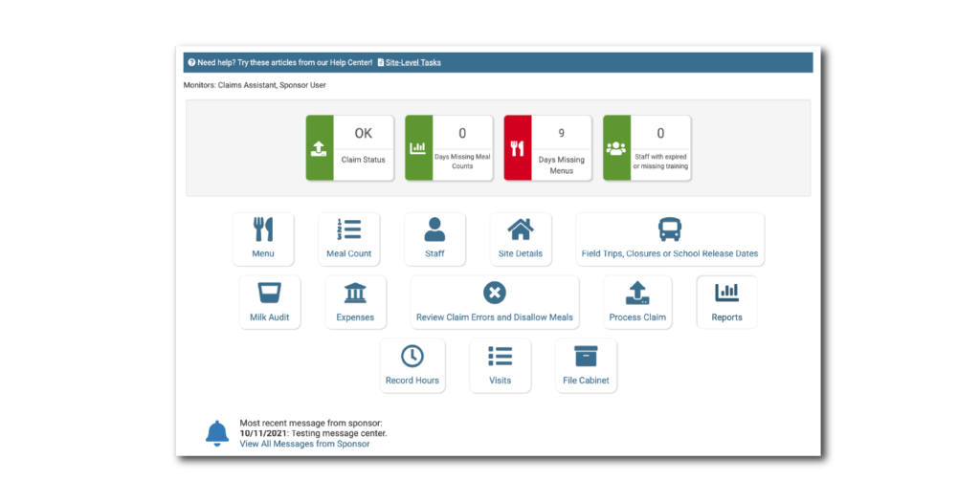The height and width of the screenshot is (502, 980).
Task: Click the Process Claim upload icon
Action: (637, 293)
